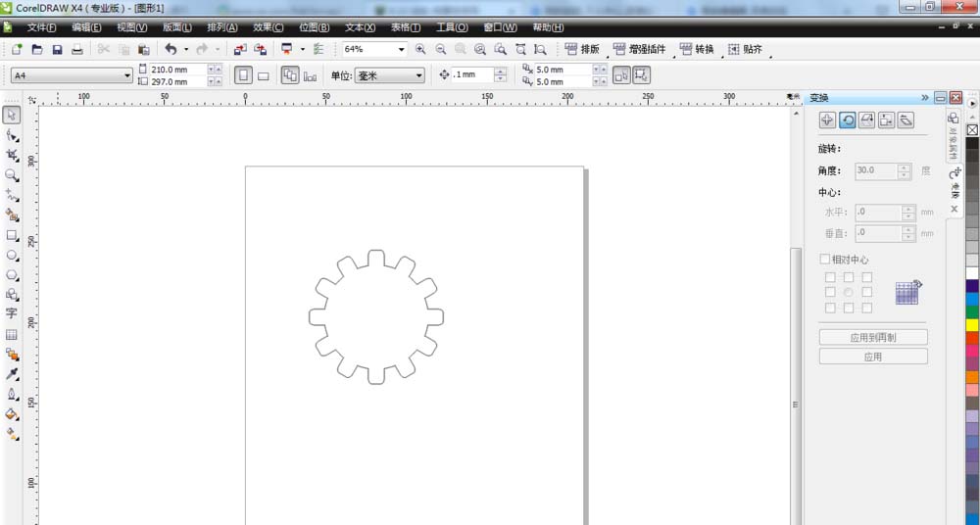Click the 应用 button
This screenshot has height=525, width=980.
pyautogui.click(x=872, y=357)
